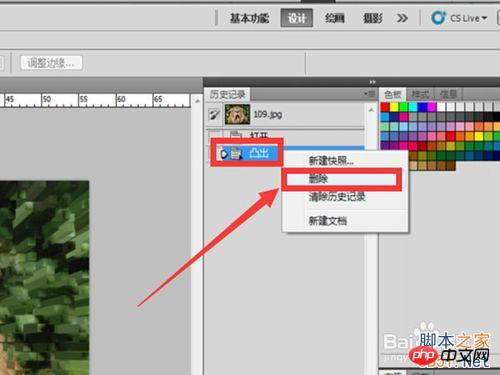500x375 pixels.
Task: Select the 凸出 history state
Action: coord(259,153)
